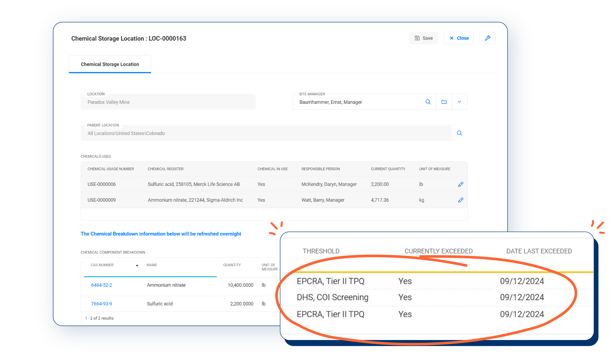
Task: Search for a site manager
Action: tap(428, 102)
